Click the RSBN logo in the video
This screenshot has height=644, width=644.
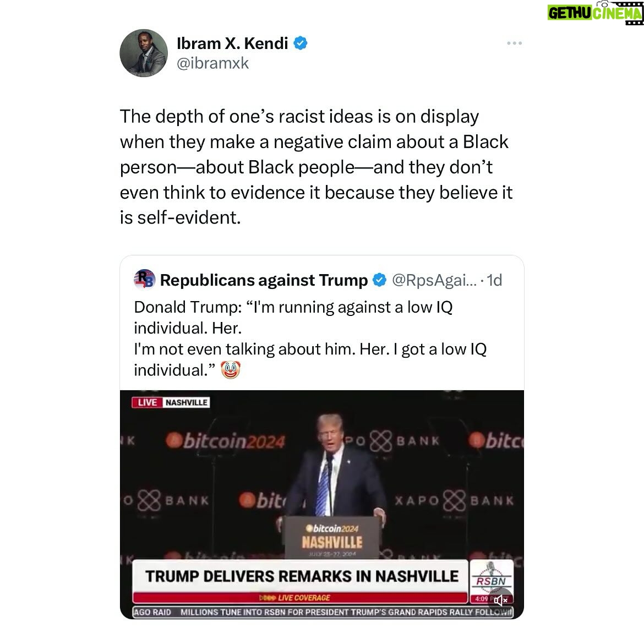491,577
